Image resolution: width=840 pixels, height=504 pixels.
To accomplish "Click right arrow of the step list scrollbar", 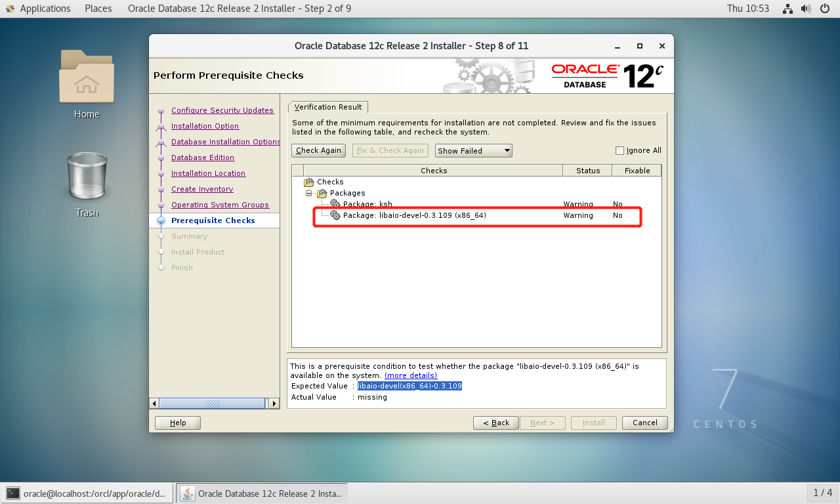I will click(x=274, y=404).
